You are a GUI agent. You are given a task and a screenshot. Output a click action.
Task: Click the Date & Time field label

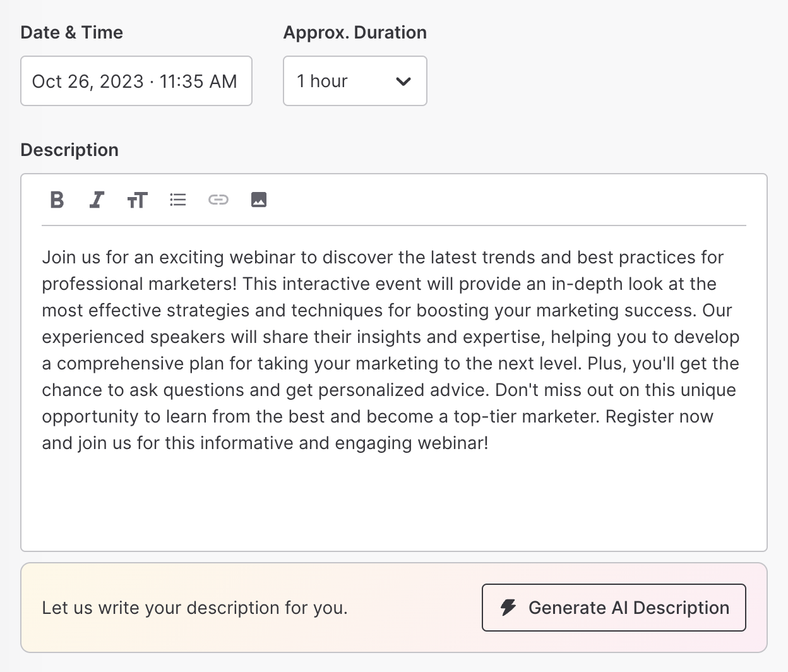tap(71, 33)
